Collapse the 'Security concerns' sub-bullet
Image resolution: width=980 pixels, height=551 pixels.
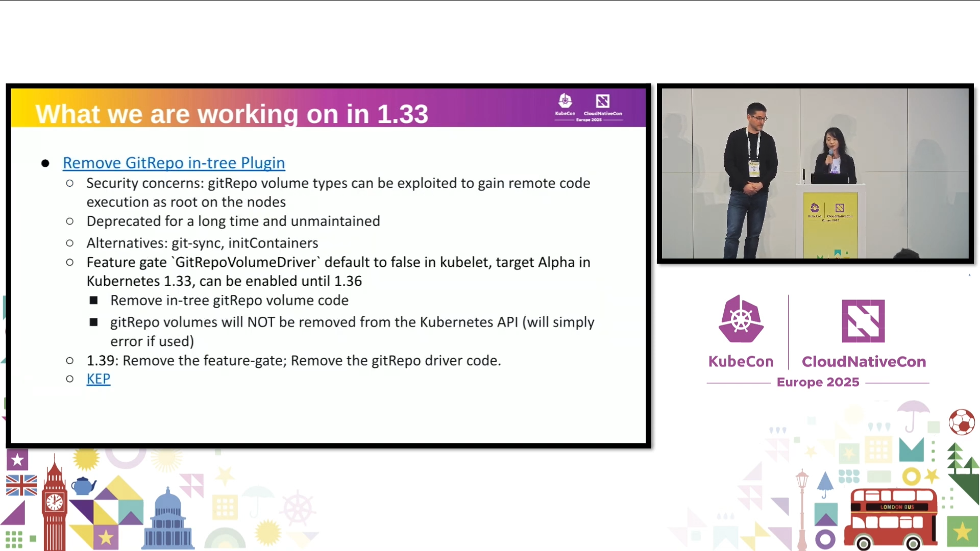70,183
